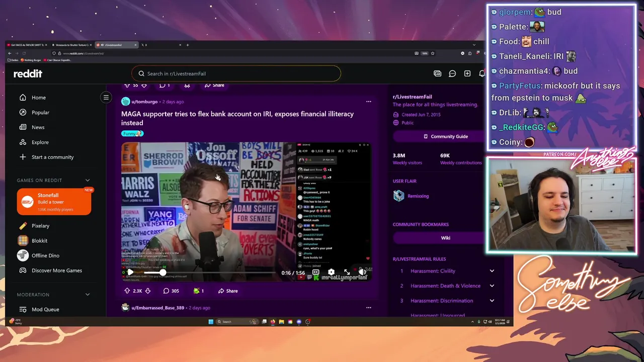The height and width of the screenshot is (362, 644).
Task: Downvote the 2.3K post
Action: pos(148,291)
